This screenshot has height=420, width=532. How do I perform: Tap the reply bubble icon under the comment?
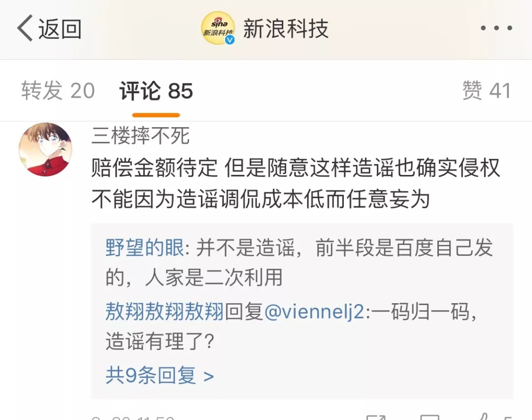click(x=430, y=418)
